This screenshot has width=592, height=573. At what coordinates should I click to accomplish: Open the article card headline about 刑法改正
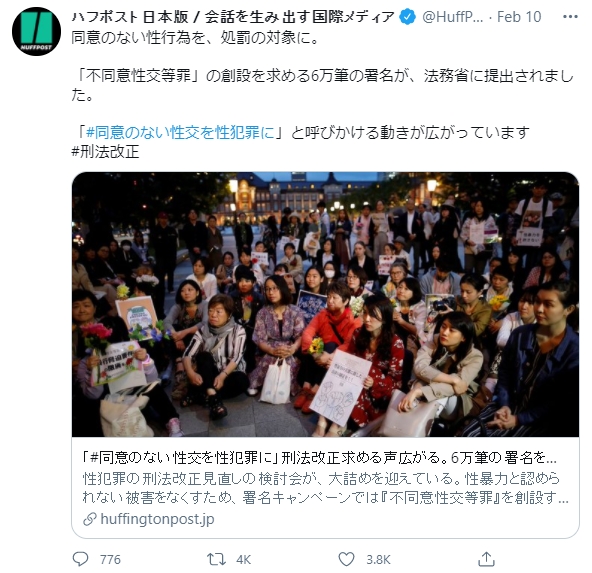click(319, 458)
